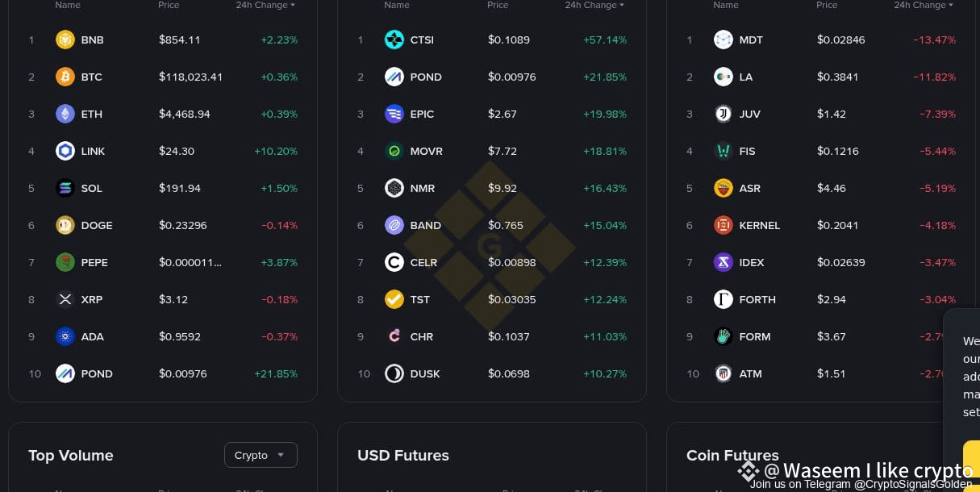This screenshot has width=980, height=492.
Task: Select the MOVR coin icon
Action: pos(394,151)
